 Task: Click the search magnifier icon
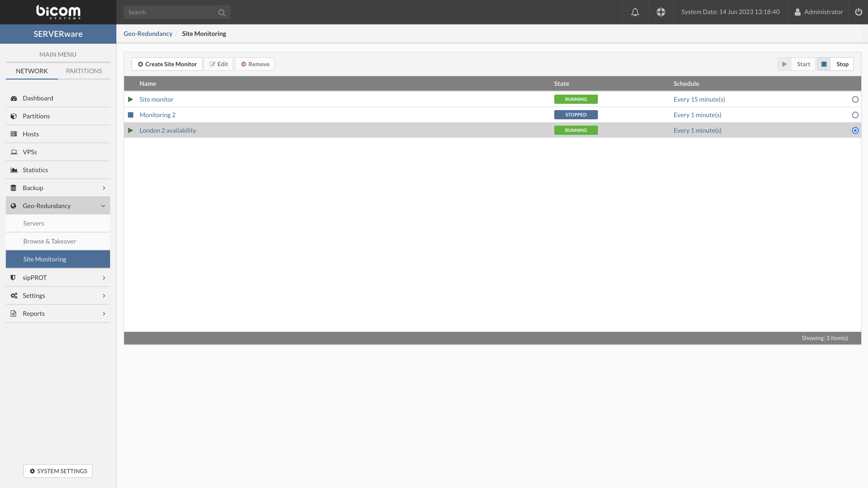coord(221,12)
